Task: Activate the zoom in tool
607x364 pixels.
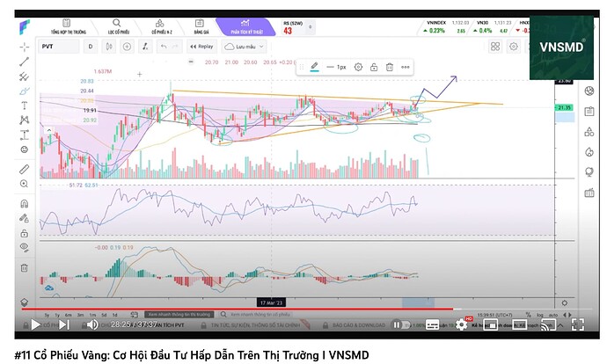Action: [x=25, y=184]
